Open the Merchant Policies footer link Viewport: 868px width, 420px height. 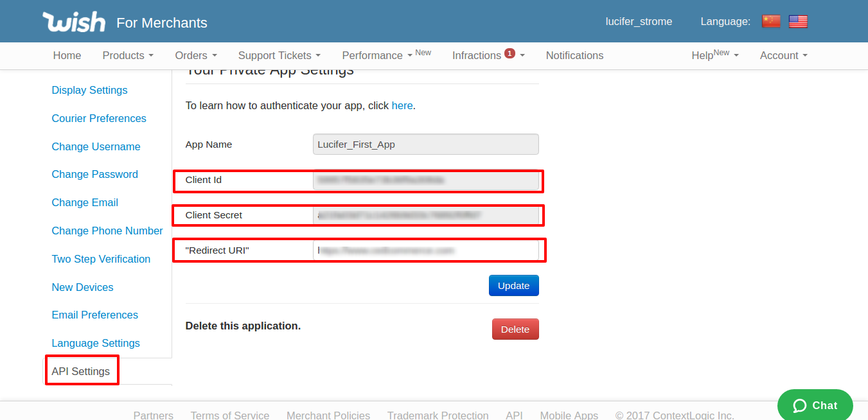tap(328, 416)
